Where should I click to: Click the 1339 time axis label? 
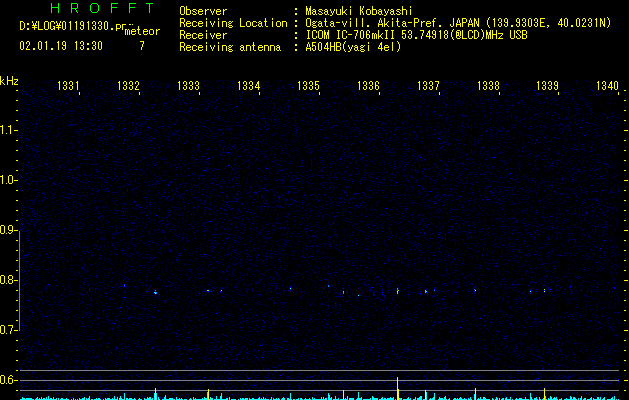coord(548,85)
